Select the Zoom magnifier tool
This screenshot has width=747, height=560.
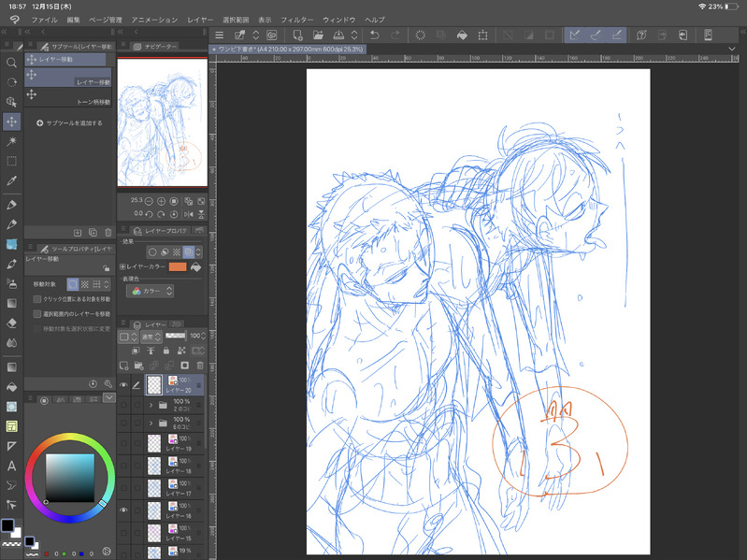11,63
